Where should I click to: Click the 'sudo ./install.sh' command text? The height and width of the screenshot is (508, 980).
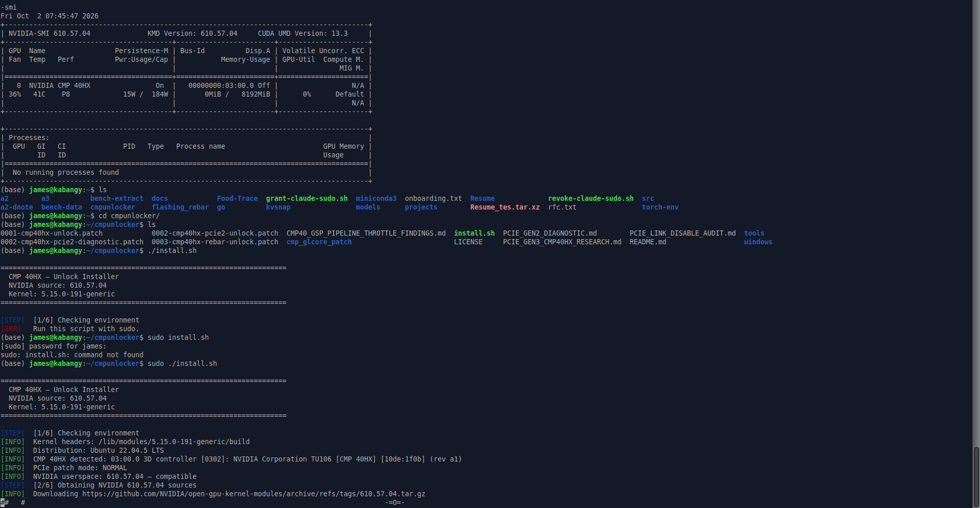pos(182,363)
